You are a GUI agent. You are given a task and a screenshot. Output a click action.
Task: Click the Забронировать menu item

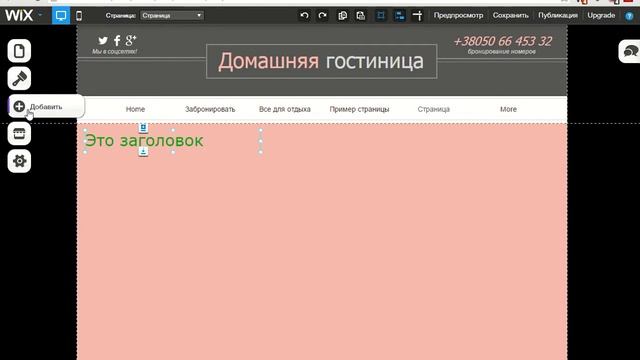[210, 109]
